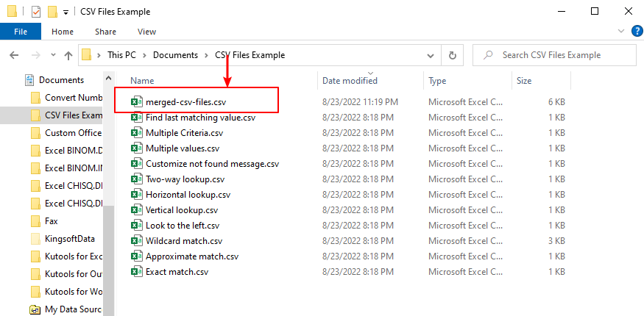Open the Share ribbon tab
The width and height of the screenshot is (644, 316).
[x=105, y=32]
